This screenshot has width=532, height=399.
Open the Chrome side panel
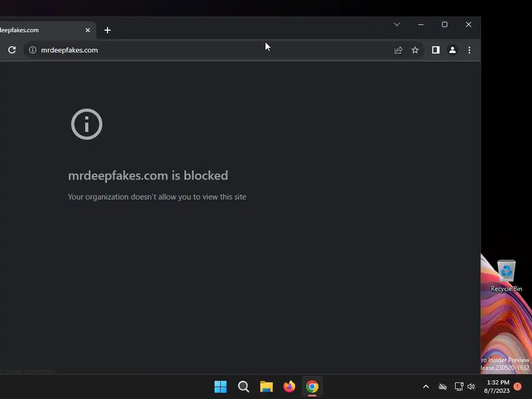click(436, 50)
